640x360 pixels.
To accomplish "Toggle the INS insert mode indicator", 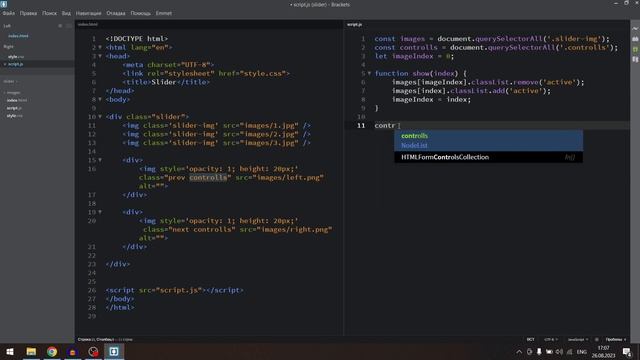I will [x=530, y=339].
